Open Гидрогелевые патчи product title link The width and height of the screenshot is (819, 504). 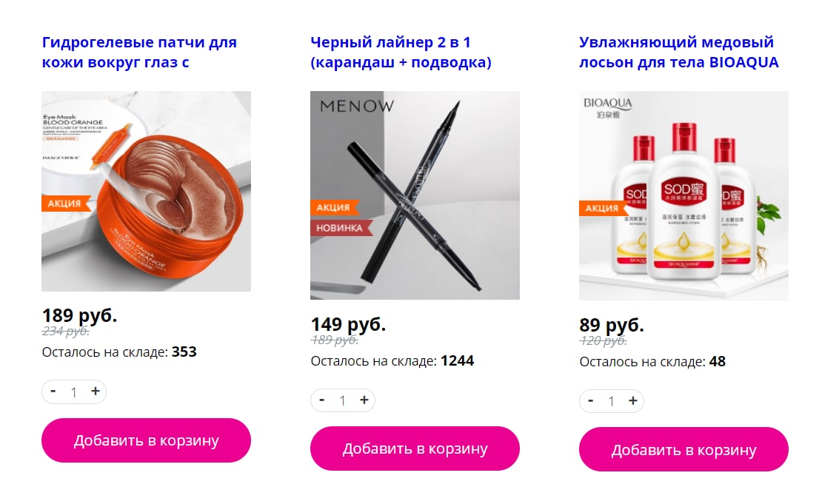click(139, 53)
